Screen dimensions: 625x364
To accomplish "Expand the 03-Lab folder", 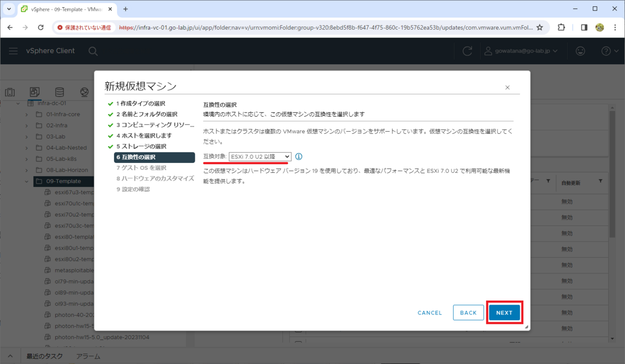I will coord(26,136).
